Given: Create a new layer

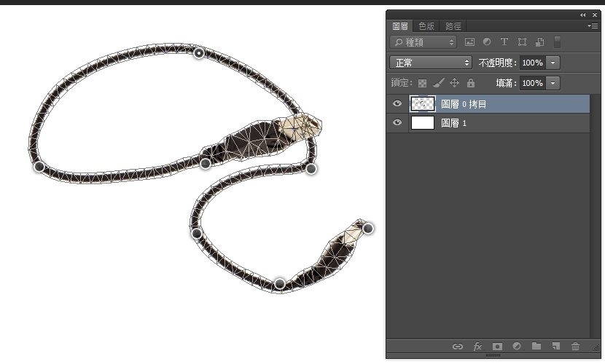Looking at the screenshot, I should pos(555,347).
